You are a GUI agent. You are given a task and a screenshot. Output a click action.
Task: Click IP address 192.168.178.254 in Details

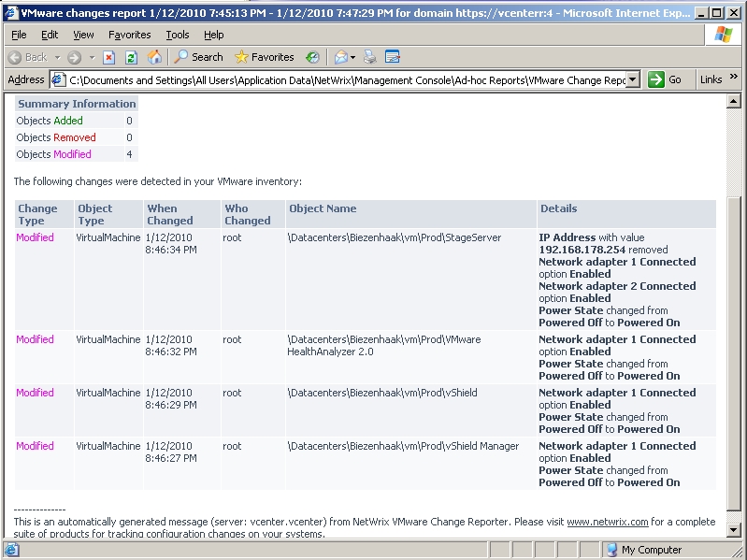pos(582,250)
